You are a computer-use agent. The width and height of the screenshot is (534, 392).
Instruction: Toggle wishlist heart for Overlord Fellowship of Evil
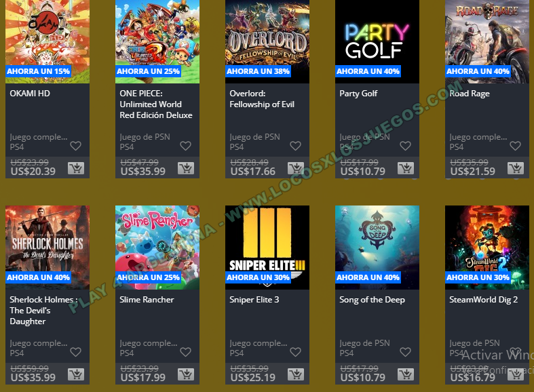coord(295,146)
